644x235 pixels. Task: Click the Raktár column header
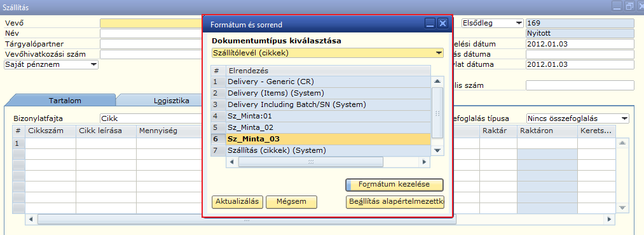[x=498, y=131]
